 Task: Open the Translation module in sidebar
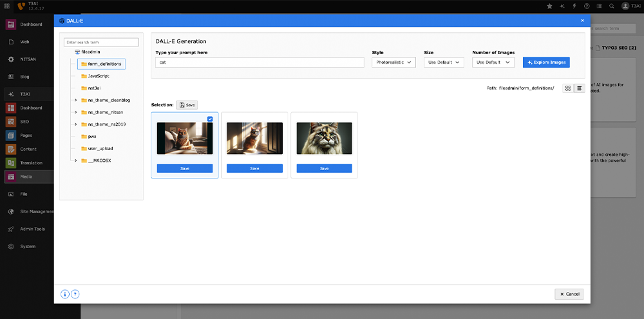(x=11, y=163)
